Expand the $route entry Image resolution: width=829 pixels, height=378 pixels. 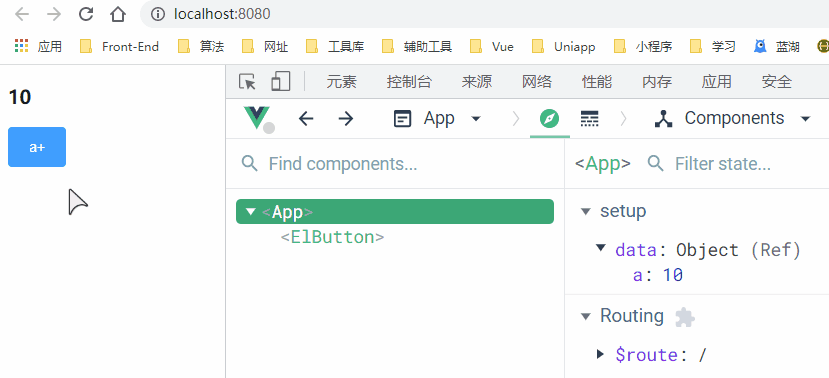coord(600,354)
